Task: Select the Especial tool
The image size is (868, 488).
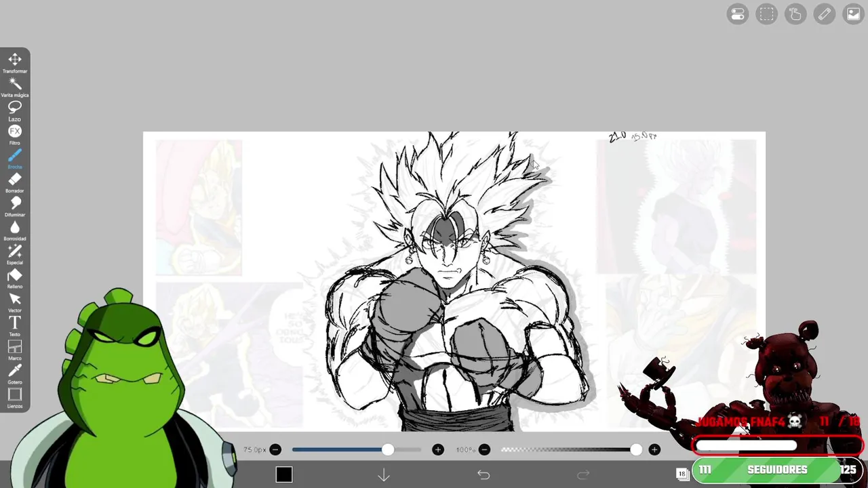Action: 15,254
